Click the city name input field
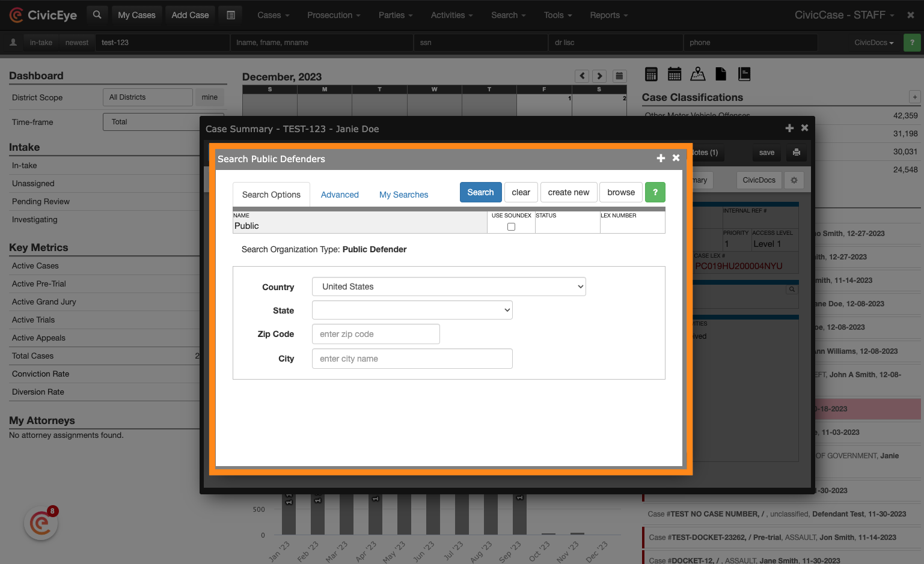Screen dimensions: 924x564 [412, 359]
